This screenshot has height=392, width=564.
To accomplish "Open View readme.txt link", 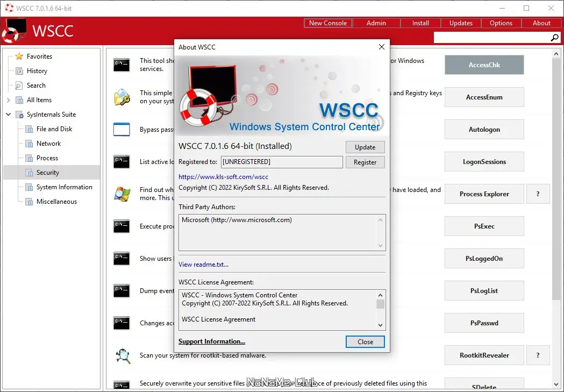I will click(x=203, y=265).
